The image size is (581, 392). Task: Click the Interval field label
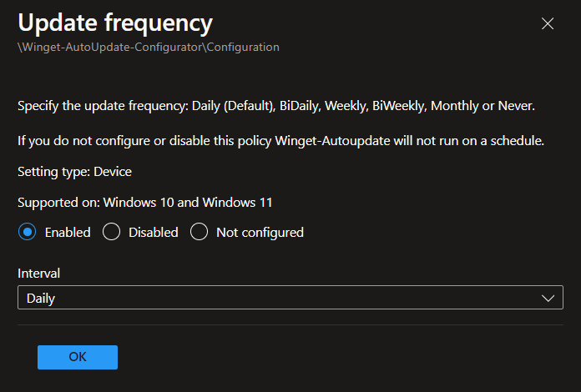tap(38, 273)
